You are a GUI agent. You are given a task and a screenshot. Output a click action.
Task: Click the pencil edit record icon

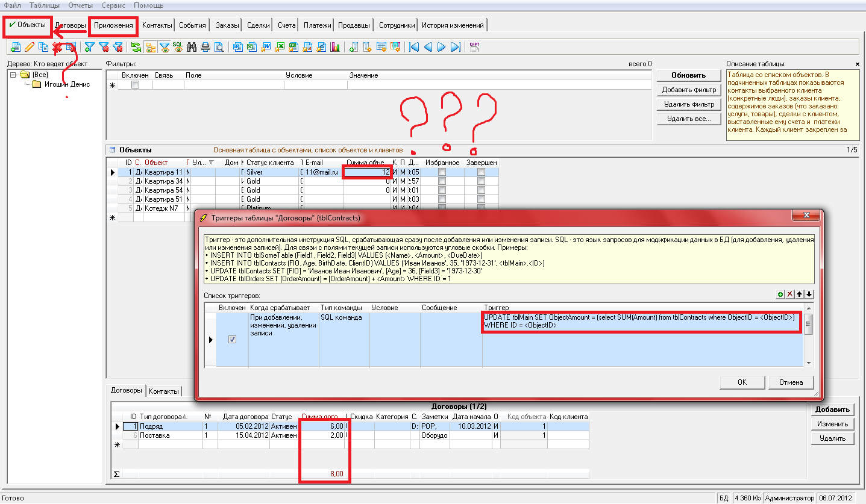30,47
